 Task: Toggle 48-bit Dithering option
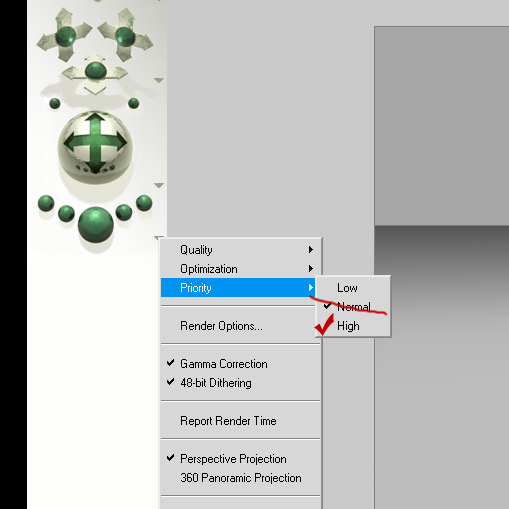tap(240, 383)
